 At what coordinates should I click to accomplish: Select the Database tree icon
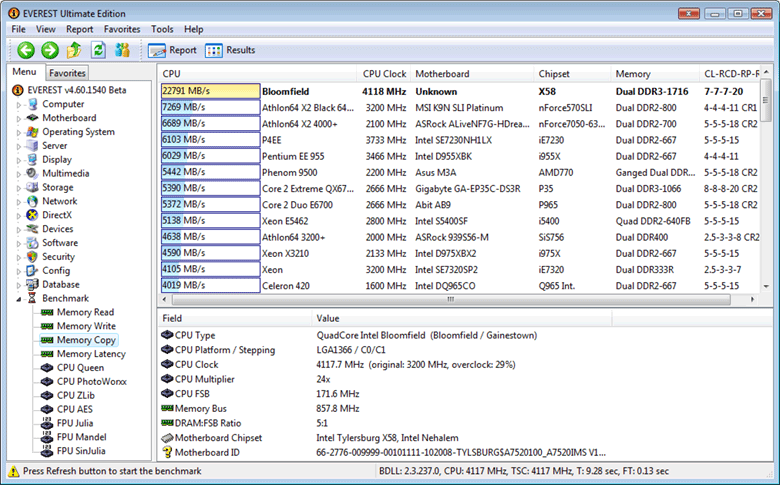tap(32, 285)
